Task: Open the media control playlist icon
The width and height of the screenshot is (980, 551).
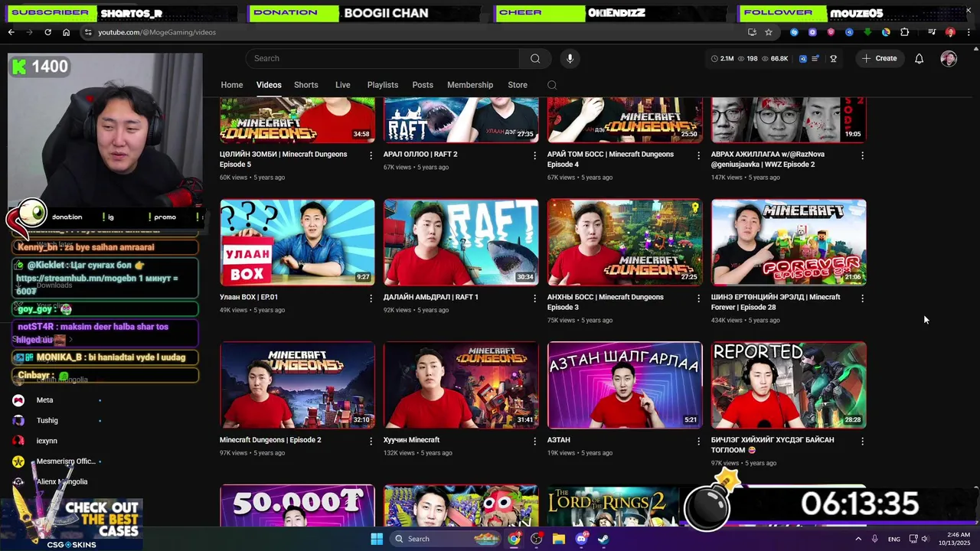Action: [x=932, y=32]
